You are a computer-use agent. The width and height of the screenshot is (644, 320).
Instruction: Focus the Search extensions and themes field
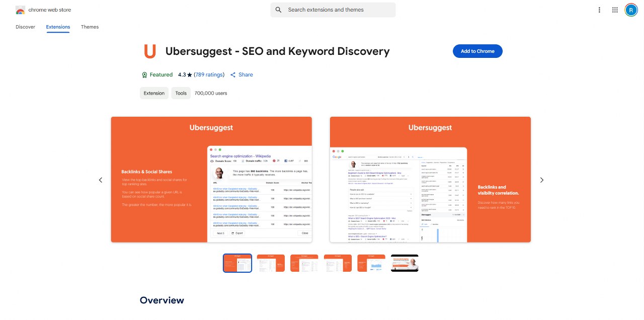333,10
